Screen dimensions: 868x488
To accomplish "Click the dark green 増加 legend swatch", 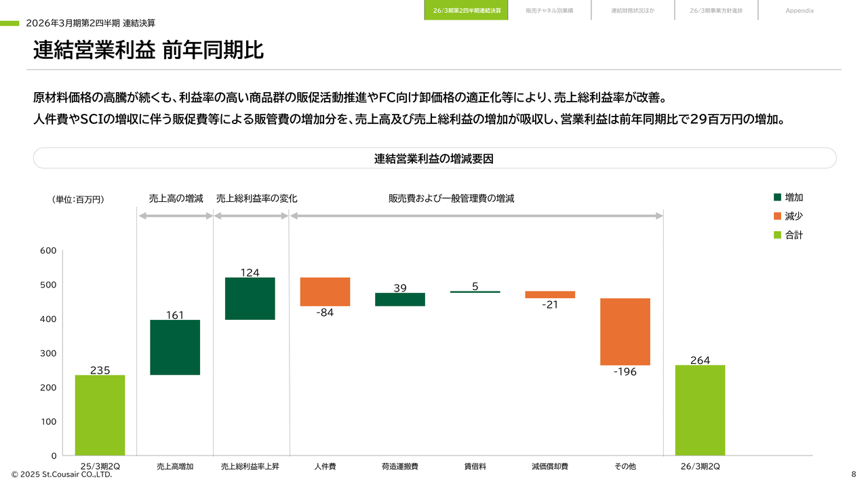I will 777,197.
